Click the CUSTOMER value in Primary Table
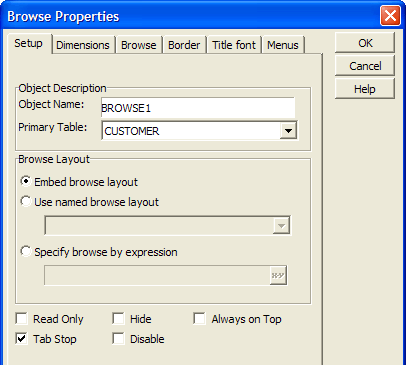Screen dimensions: 406x365 pyautogui.click(x=132, y=131)
